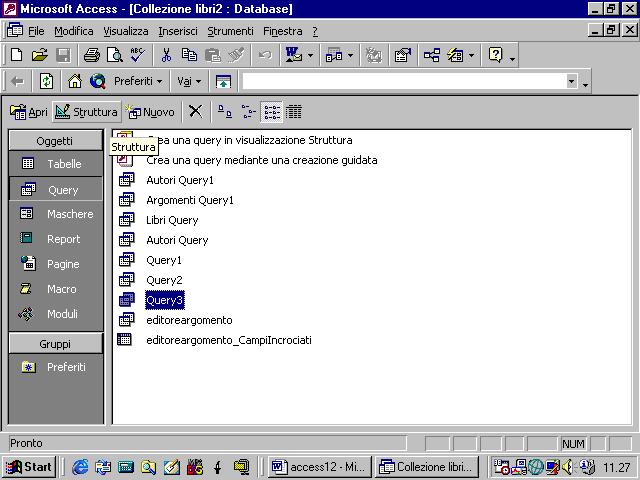Click the New document toolbar icon
640x480 pixels.
(16, 55)
